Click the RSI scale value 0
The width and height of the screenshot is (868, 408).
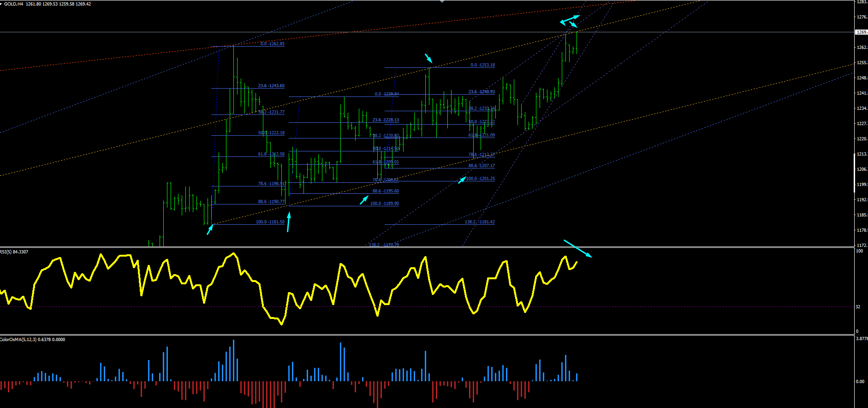[857, 331]
